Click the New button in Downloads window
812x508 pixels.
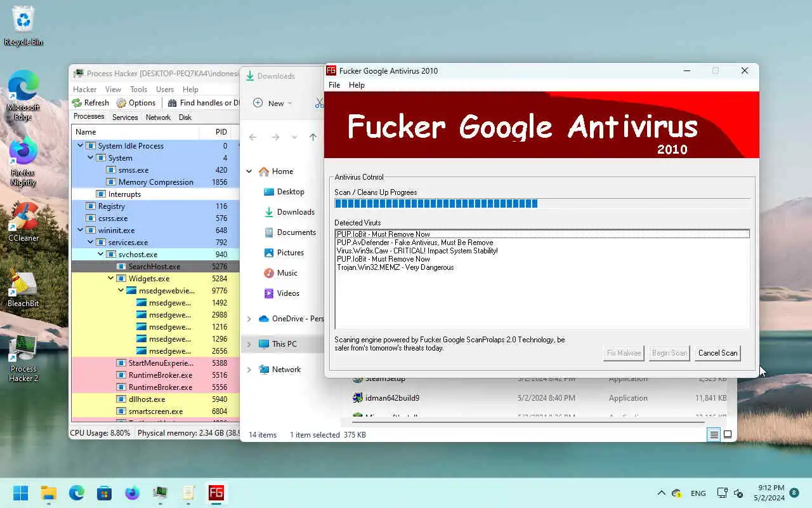273,103
